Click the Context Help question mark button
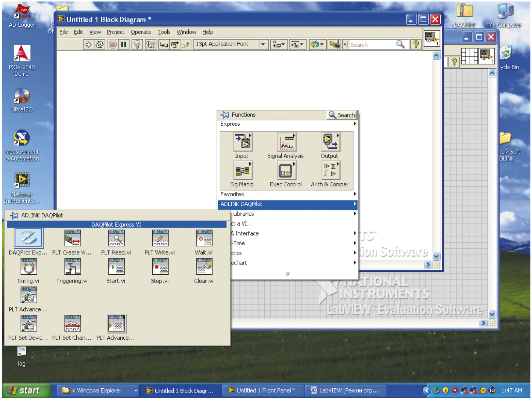Screen dimensions: 532x400 coord(416,45)
